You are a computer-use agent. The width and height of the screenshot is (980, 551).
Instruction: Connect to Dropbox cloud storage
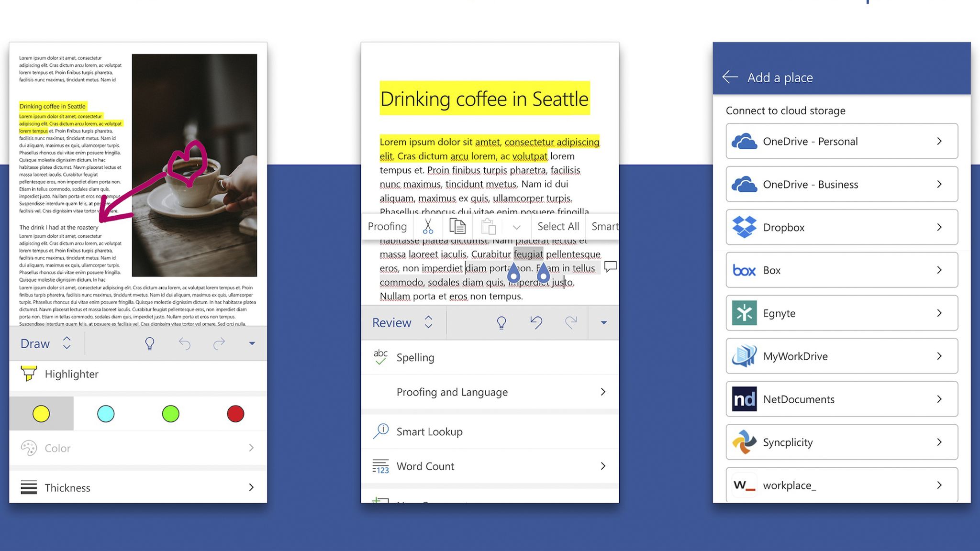pos(841,227)
